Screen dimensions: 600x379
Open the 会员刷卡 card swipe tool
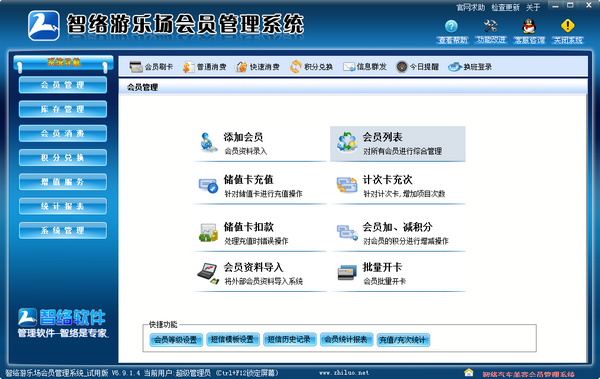coord(151,67)
